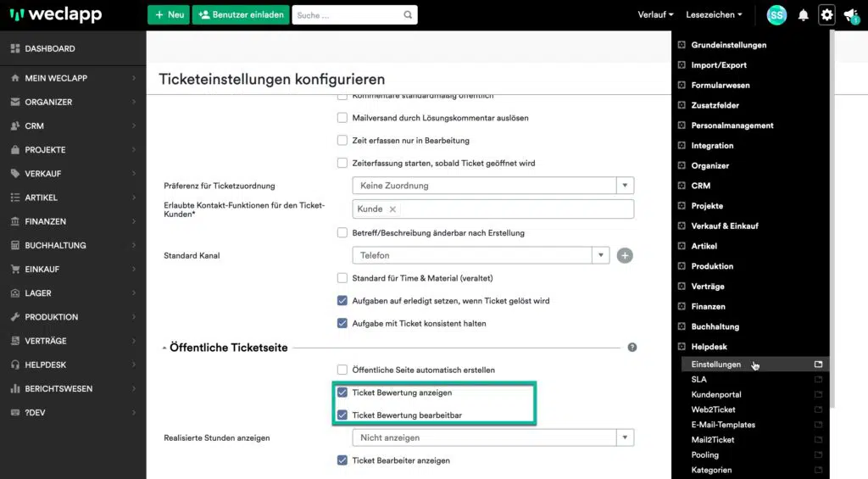Click the plus icon beside Standard Kanal
The height and width of the screenshot is (479, 868).
pos(625,255)
